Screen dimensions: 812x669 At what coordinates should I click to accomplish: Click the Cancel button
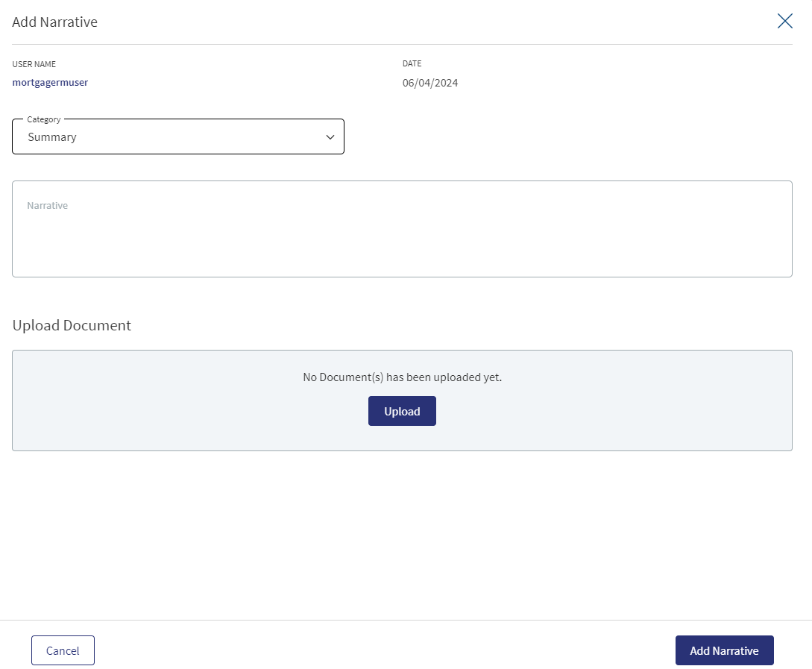point(63,650)
